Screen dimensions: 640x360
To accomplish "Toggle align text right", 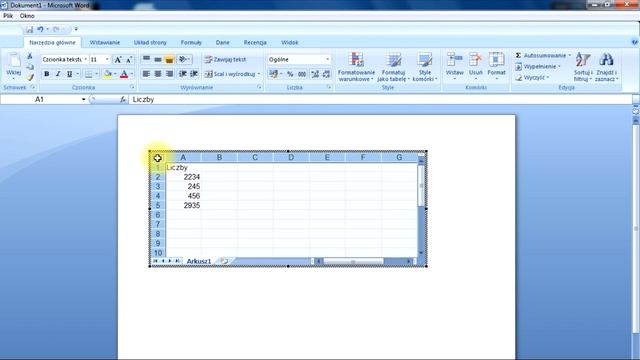I will pyautogui.click(x=169, y=74).
